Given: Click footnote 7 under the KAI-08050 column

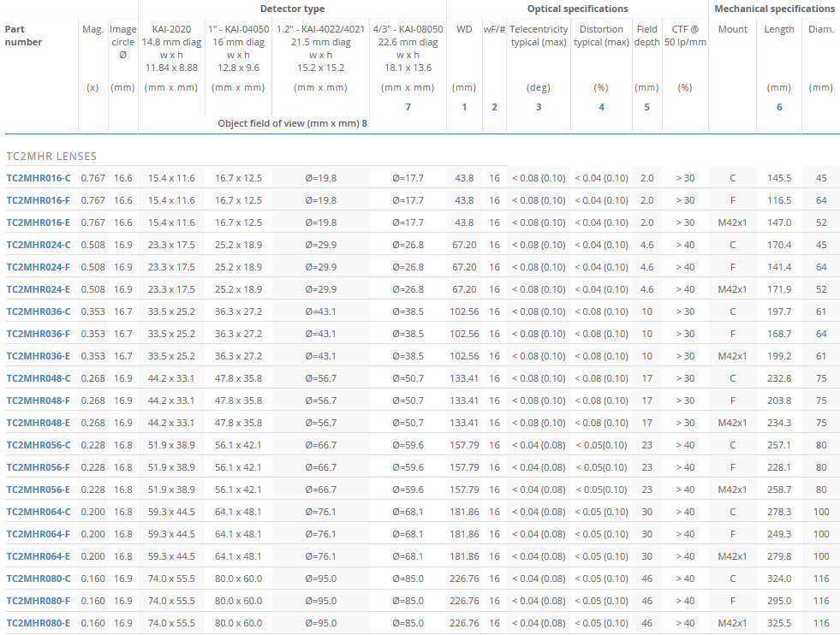Looking at the screenshot, I should pos(408,106).
